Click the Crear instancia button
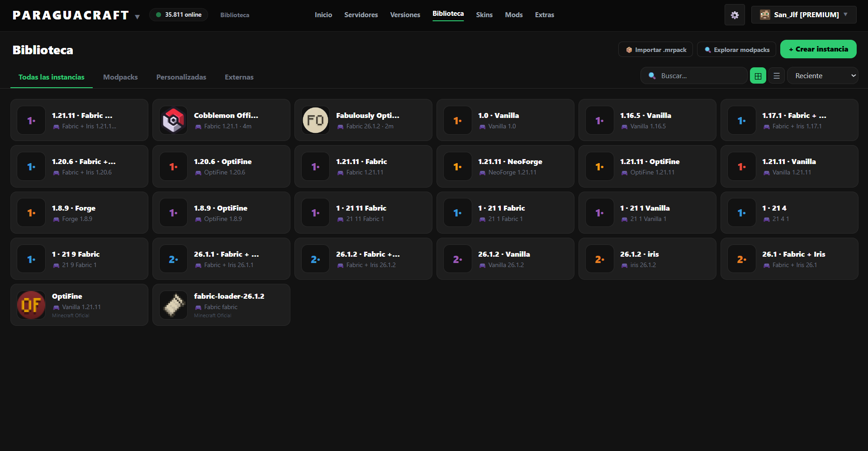This screenshot has width=868, height=451. (818, 49)
